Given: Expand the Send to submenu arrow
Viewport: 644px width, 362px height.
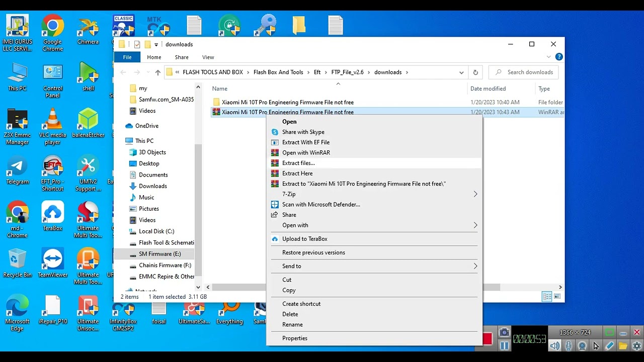Looking at the screenshot, I should tap(475, 266).
